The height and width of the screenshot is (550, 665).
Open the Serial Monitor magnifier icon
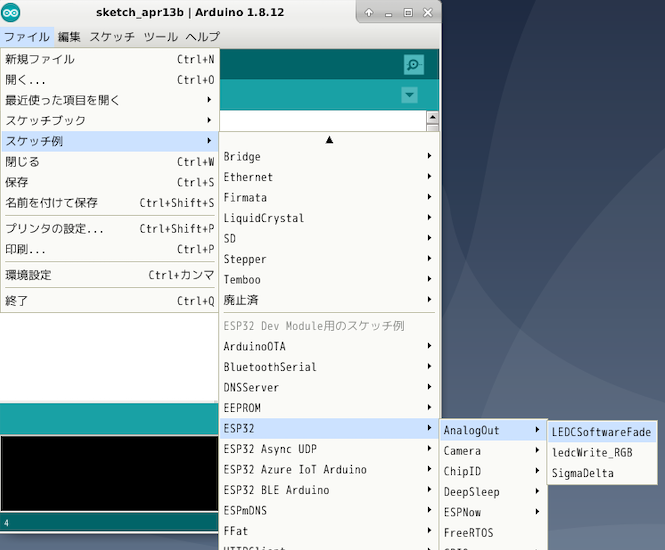[x=413, y=65]
